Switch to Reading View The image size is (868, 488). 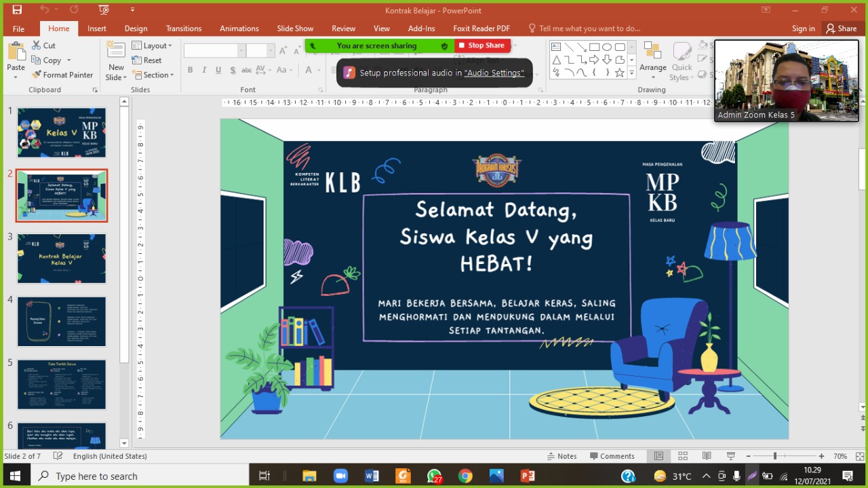pyautogui.click(x=707, y=456)
